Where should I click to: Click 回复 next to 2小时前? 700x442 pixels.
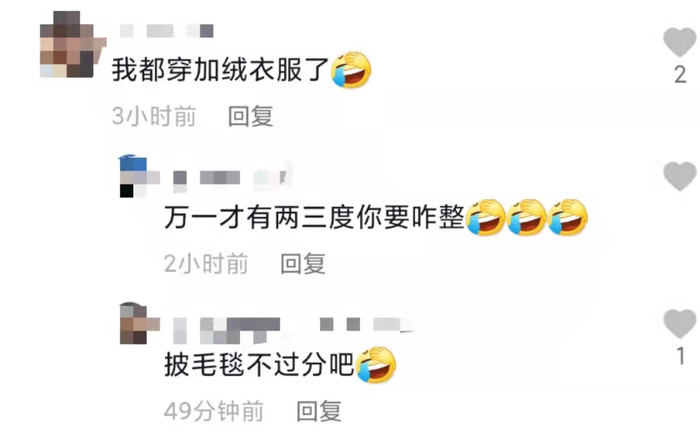[303, 263]
